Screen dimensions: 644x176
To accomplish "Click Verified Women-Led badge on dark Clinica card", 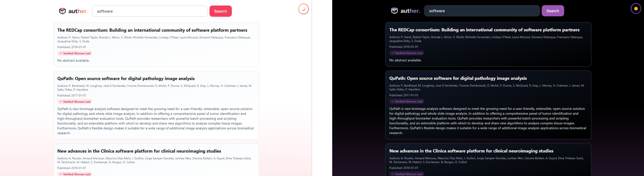I will (x=407, y=174).
